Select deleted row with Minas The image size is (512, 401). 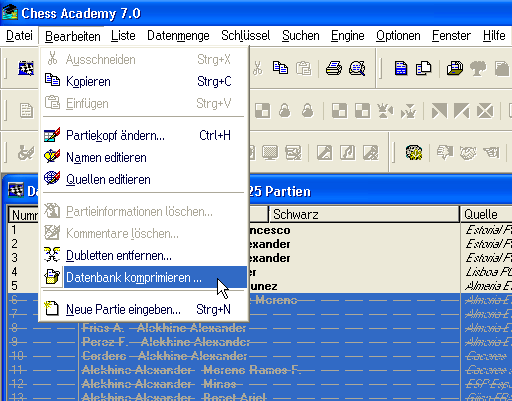click(x=259, y=384)
